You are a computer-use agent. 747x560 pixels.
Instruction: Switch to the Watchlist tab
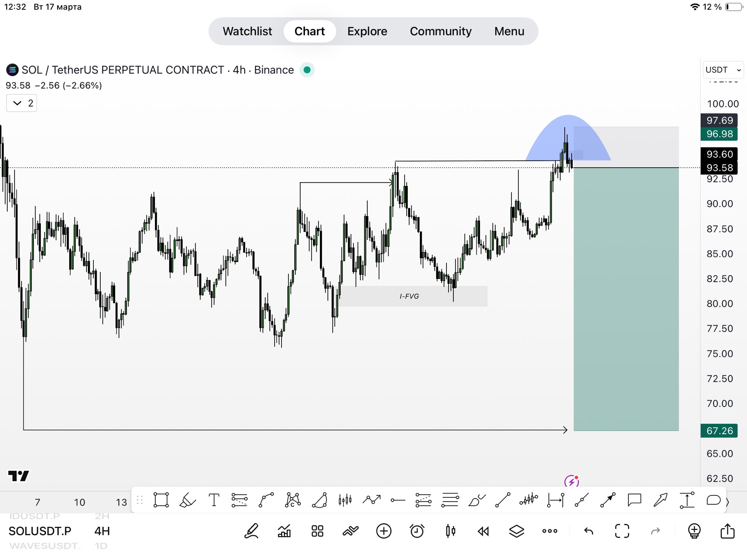[x=247, y=31]
